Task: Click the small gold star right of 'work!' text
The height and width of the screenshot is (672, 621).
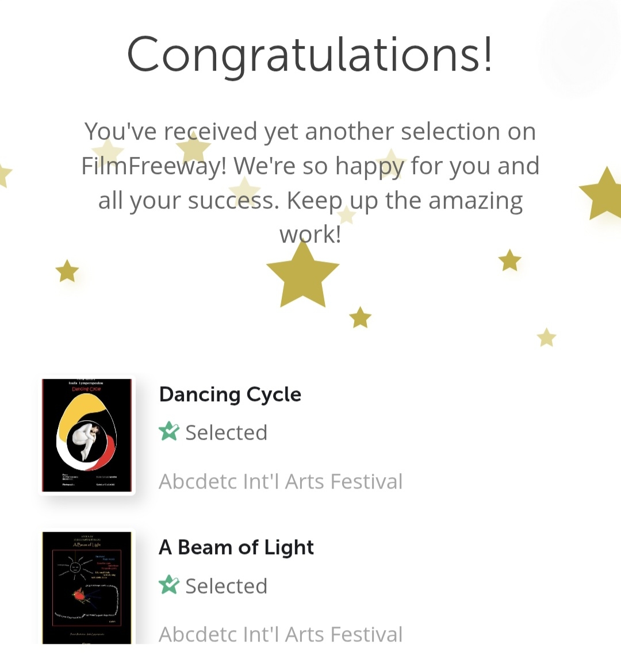Action: click(509, 260)
